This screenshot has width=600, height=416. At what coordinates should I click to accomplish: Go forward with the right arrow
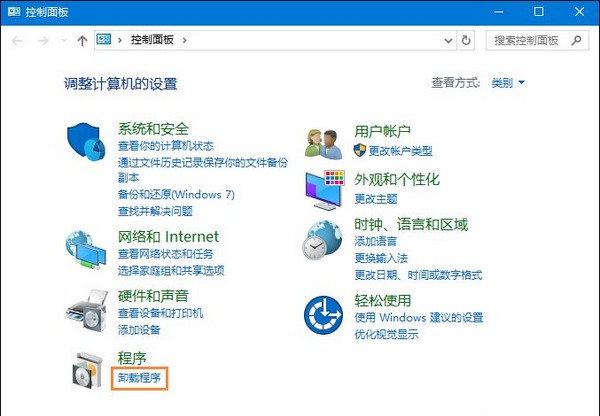(43, 40)
